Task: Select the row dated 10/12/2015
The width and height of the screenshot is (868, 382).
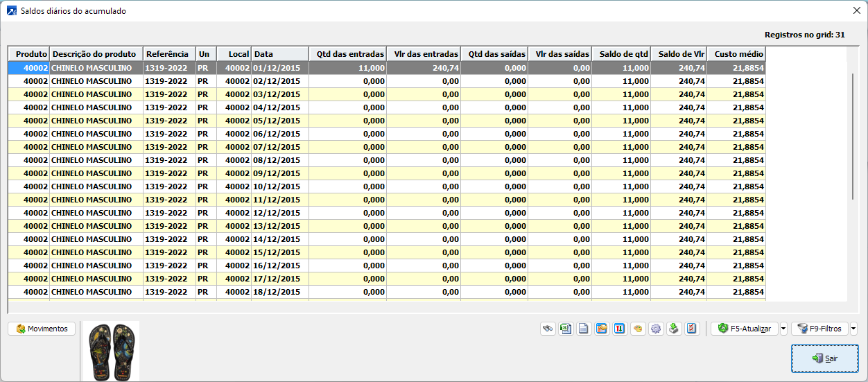Action: 277,186
